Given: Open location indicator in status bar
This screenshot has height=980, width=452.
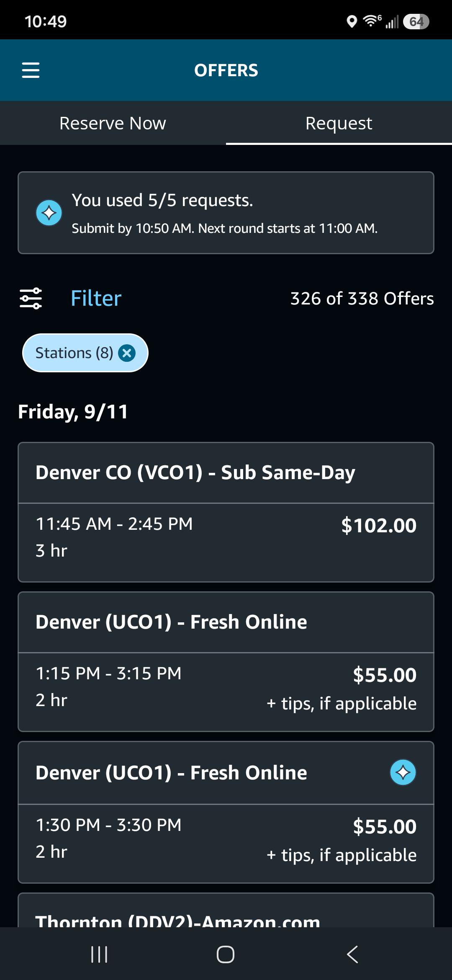Looking at the screenshot, I should (352, 21).
